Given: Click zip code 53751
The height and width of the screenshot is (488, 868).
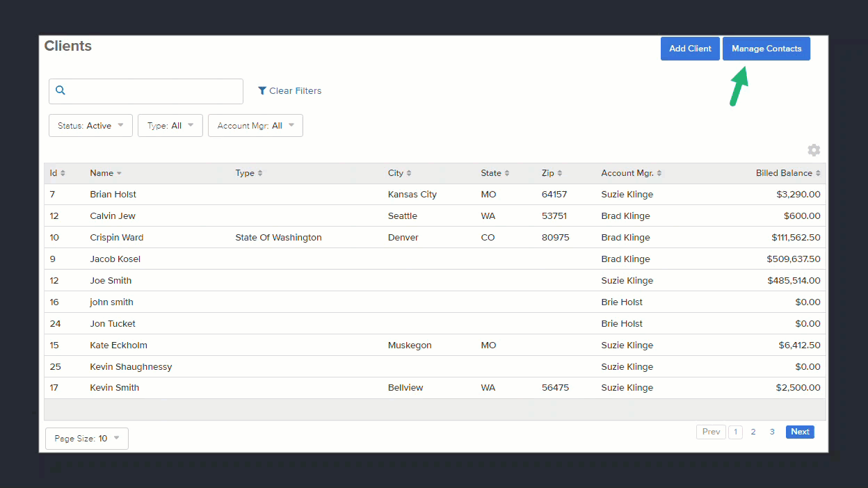Looking at the screenshot, I should 554,216.
